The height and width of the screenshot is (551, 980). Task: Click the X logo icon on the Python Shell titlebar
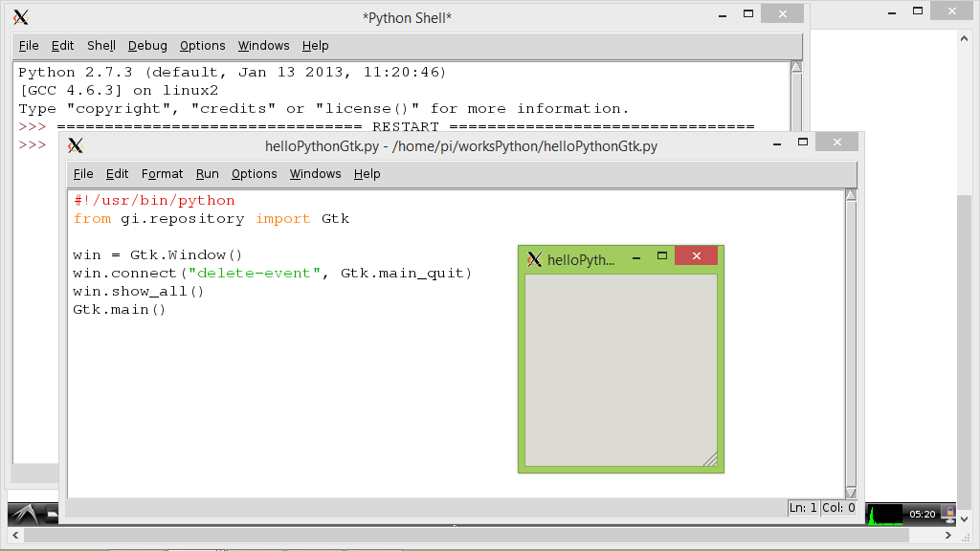pos(22,16)
